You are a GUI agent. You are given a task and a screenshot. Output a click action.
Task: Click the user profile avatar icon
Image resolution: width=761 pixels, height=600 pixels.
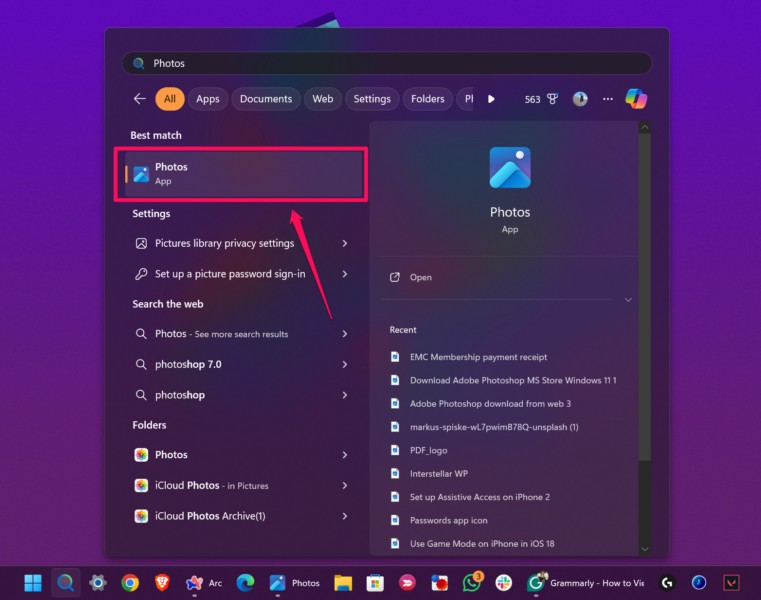[x=580, y=99]
